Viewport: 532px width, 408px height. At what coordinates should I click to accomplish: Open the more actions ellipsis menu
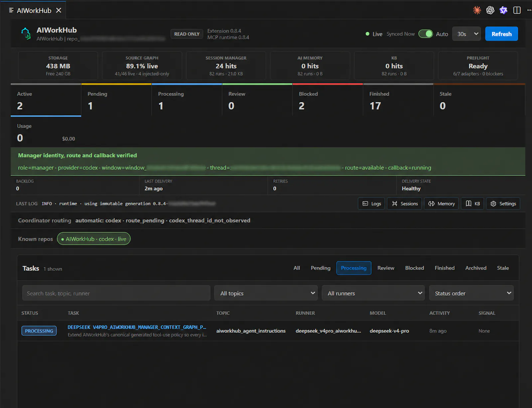point(529,10)
